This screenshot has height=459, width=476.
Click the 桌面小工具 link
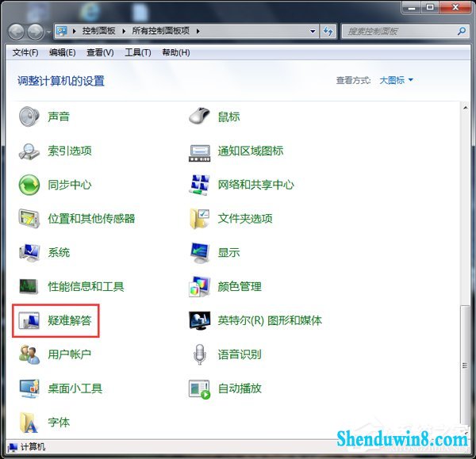pyautogui.click(x=75, y=388)
